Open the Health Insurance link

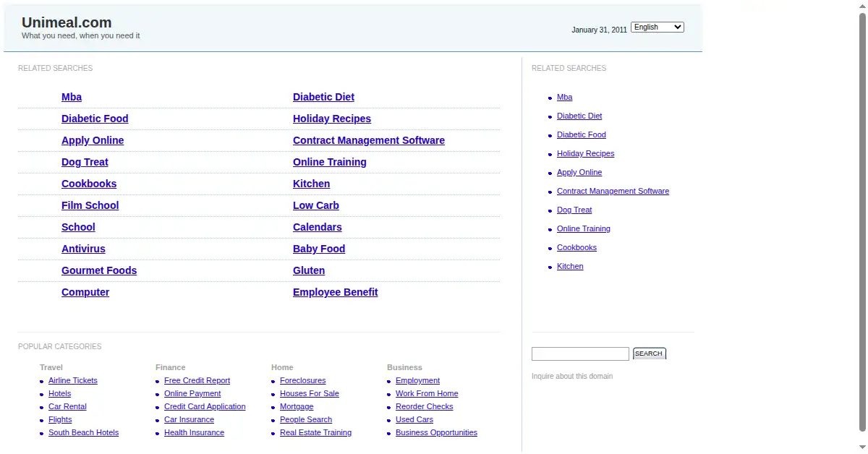[x=195, y=432]
